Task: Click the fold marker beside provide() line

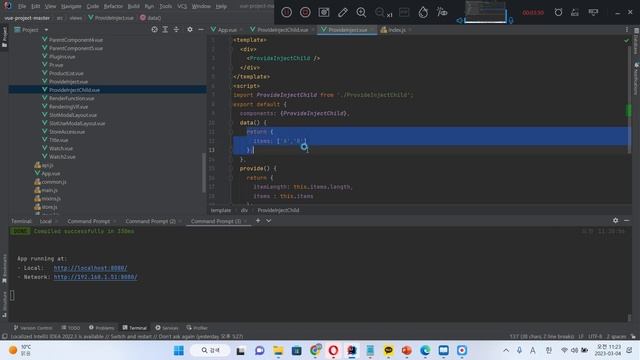Action: [x=231, y=168]
